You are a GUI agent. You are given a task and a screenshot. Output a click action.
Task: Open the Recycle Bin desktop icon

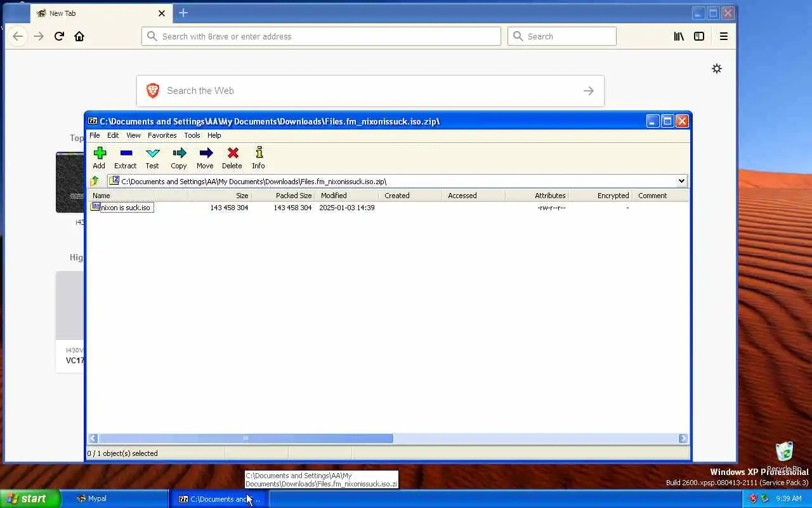(785, 457)
